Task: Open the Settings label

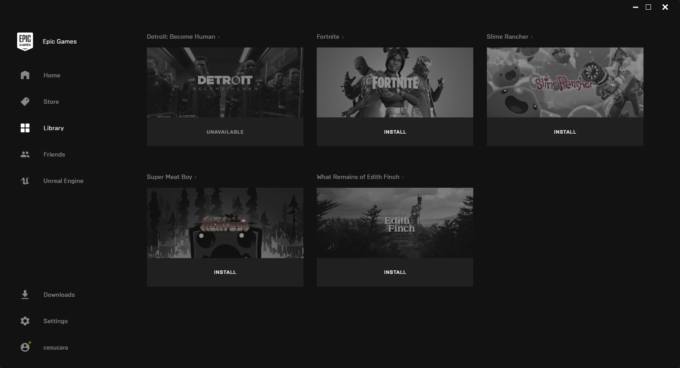Action: 56,321
